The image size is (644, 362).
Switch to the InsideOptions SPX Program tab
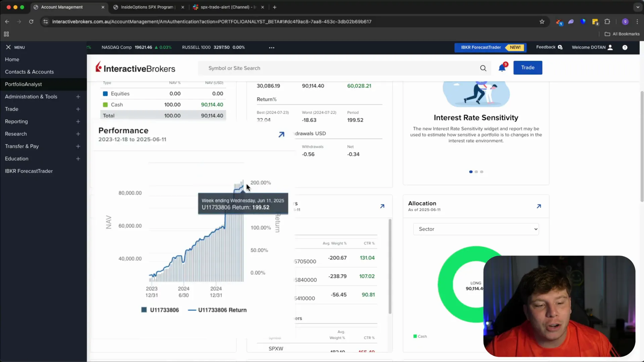147,7
